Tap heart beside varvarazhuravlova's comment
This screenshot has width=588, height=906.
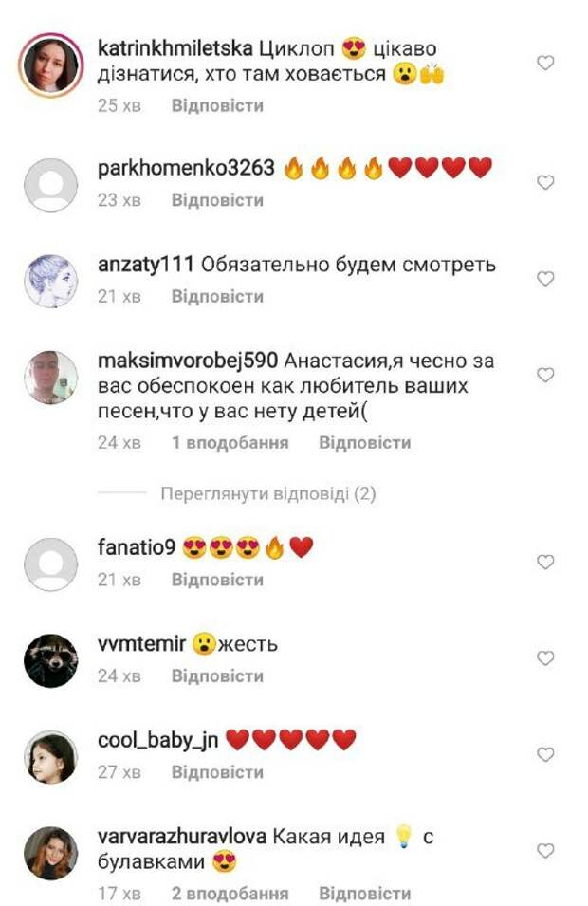coord(545,851)
